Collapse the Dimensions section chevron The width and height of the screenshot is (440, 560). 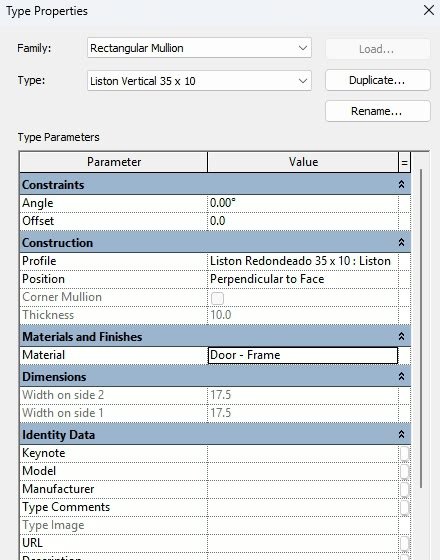401,376
